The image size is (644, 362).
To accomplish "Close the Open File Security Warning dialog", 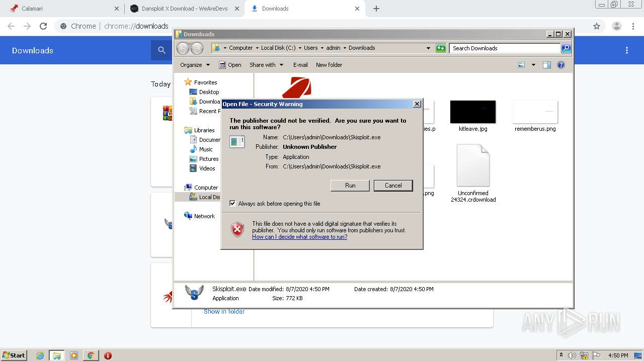I will (x=417, y=104).
